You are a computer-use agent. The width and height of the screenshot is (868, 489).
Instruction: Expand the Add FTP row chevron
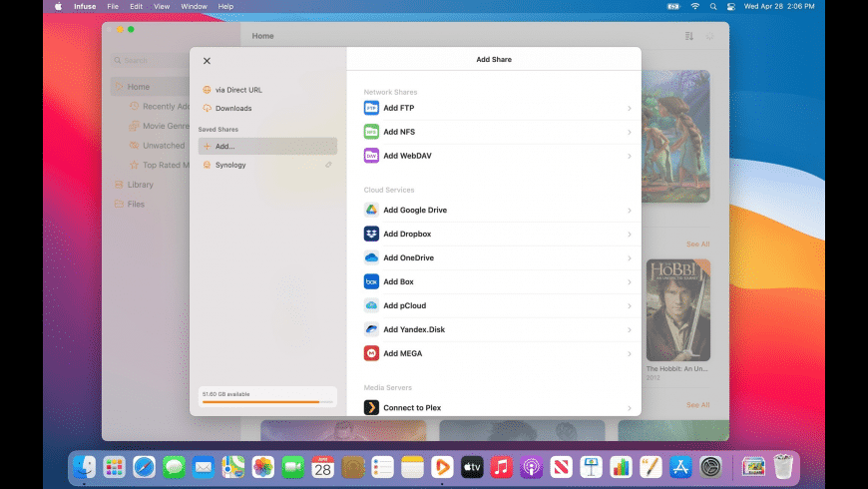tap(630, 108)
